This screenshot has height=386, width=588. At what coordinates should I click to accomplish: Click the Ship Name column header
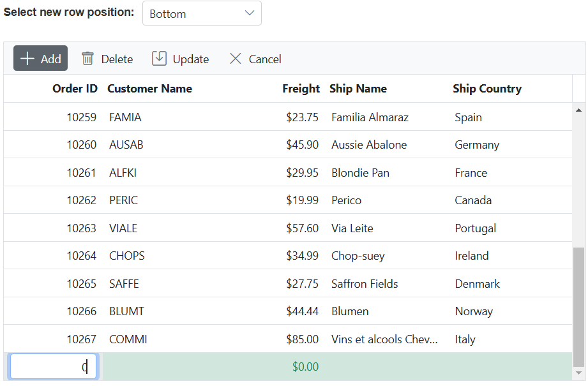pyautogui.click(x=358, y=89)
